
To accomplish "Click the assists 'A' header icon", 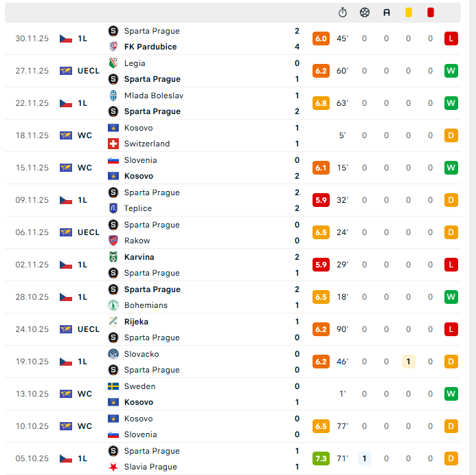I will tap(387, 12).
